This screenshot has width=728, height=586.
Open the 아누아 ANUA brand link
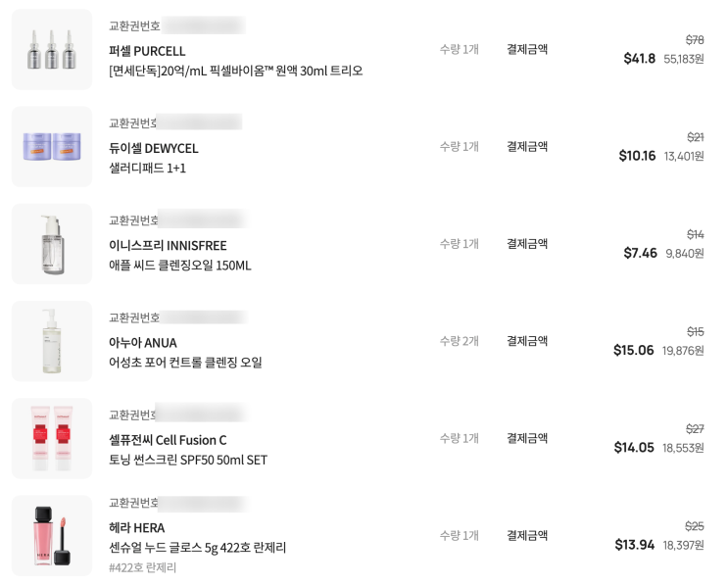[143, 342]
